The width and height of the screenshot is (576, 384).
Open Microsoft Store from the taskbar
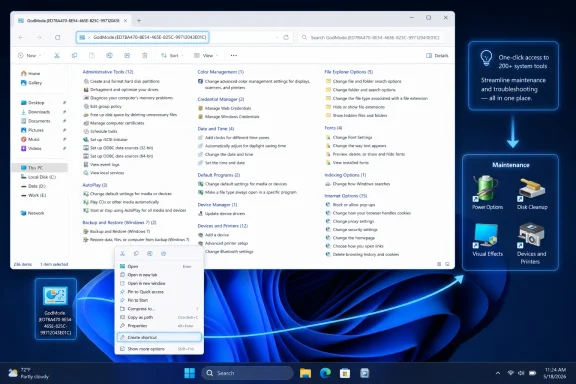coord(345,373)
